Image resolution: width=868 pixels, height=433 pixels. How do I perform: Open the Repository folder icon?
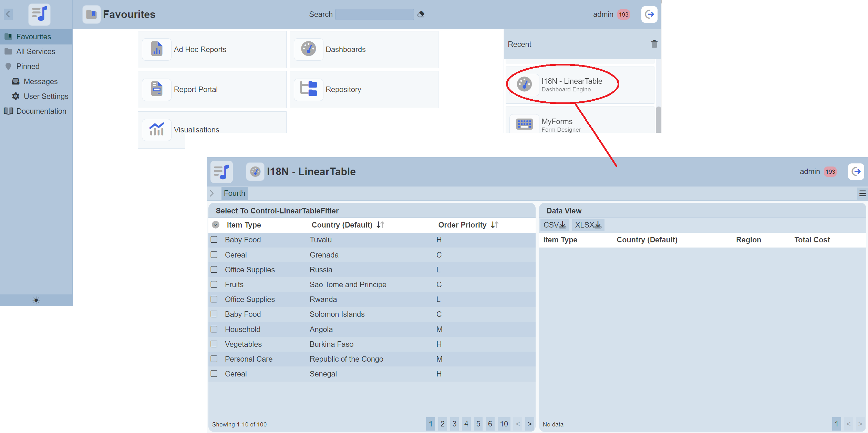click(x=309, y=89)
